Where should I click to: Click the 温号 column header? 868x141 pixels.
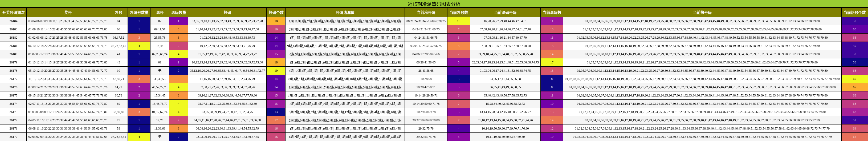click(160, 13)
